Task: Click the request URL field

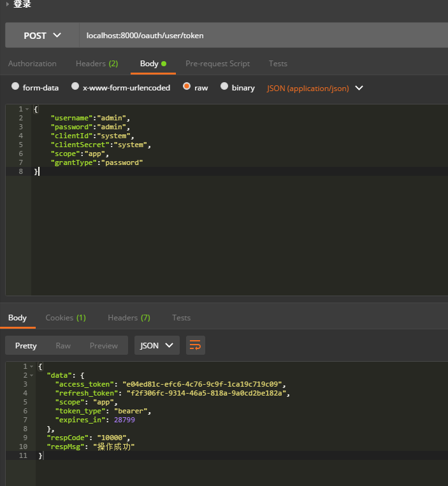Action: coord(264,35)
